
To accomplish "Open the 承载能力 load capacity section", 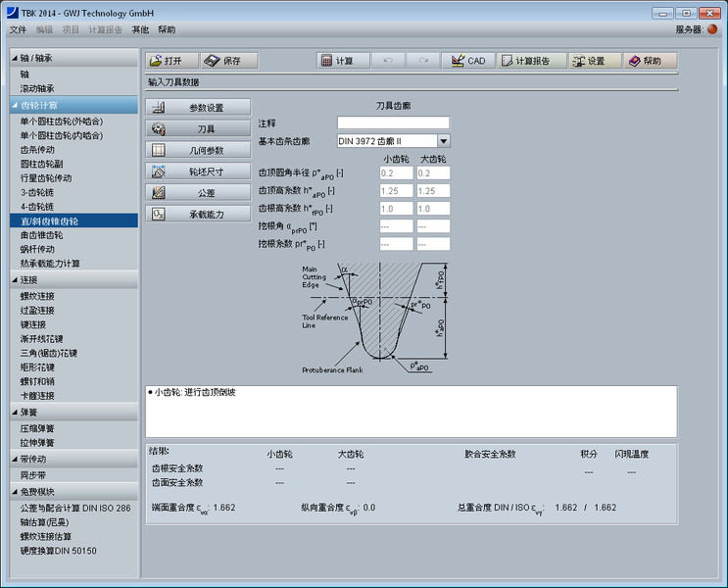I will tap(198, 214).
